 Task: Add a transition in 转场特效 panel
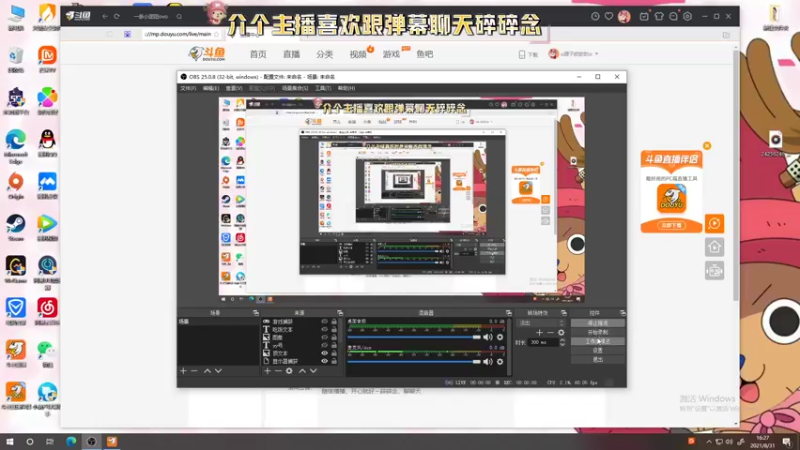pos(539,333)
